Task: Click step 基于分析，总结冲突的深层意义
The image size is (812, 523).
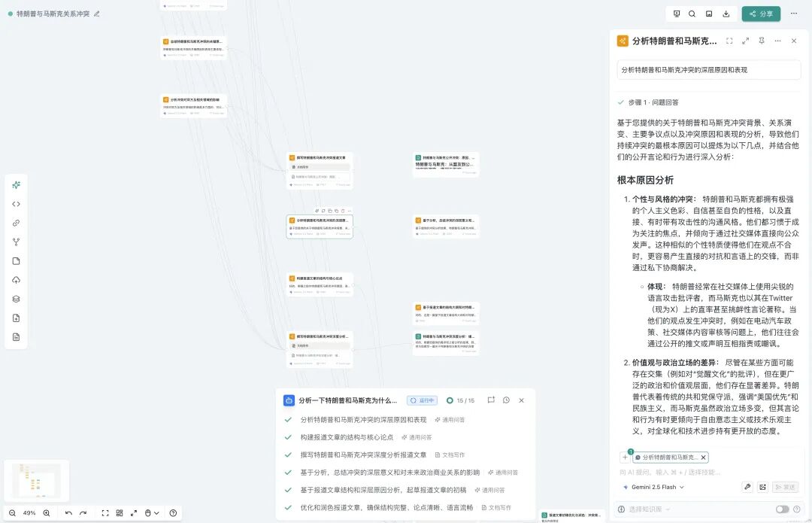Action: [390, 473]
